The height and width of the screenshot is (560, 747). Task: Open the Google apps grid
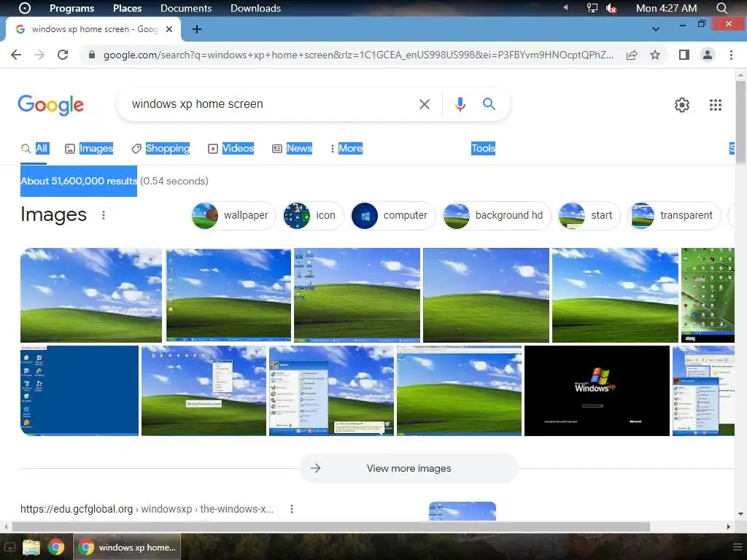(x=715, y=105)
